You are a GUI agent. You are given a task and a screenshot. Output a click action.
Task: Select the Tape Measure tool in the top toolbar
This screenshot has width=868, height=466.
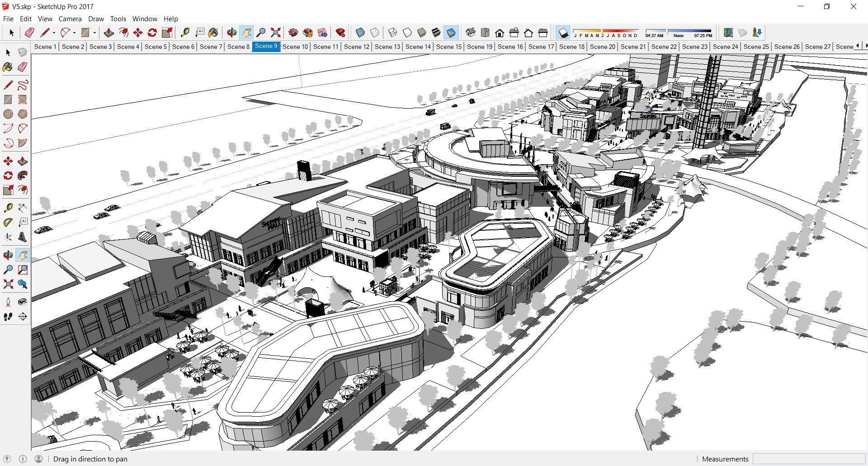pyautogui.click(x=185, y=33)
